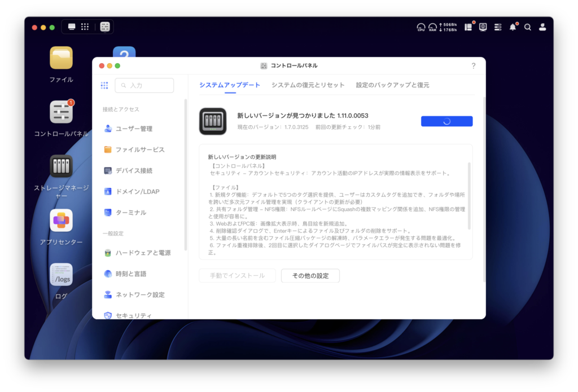578x392 pixels.
Task: Launch アプリセンター from the desktop
Action: point(61,221)
